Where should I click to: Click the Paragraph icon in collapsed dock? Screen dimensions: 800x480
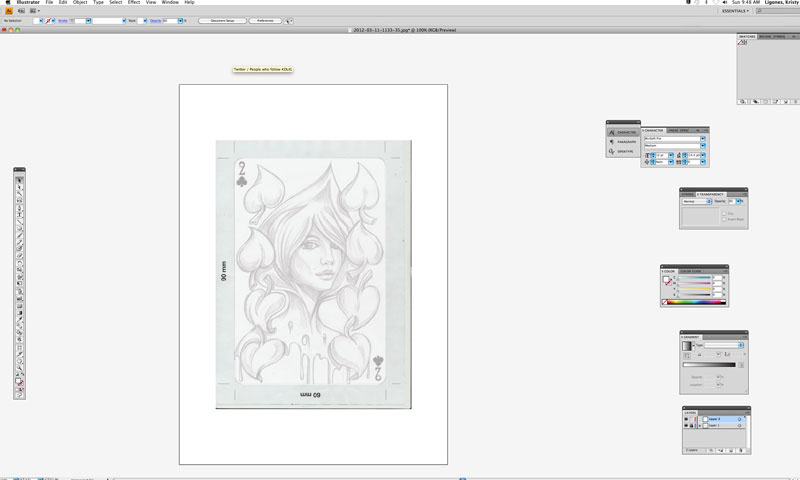pos(623,142)
